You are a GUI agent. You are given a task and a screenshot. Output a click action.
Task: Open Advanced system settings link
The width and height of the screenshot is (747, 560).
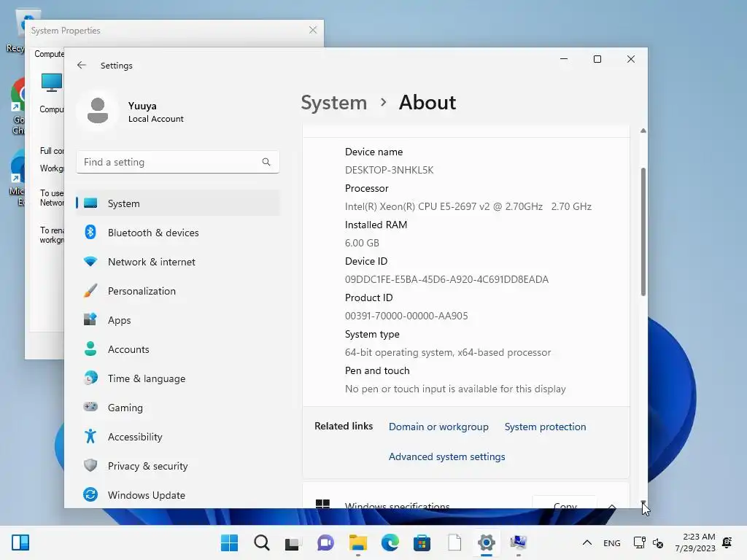coord(446,456)
